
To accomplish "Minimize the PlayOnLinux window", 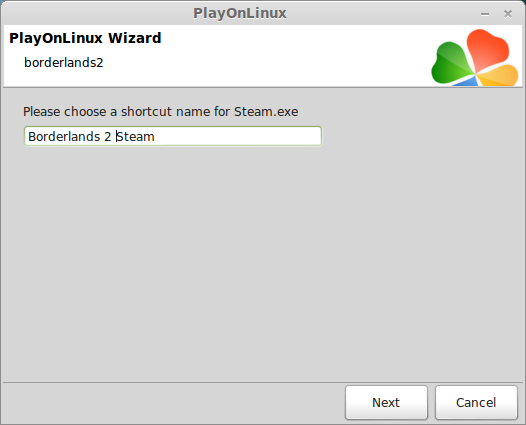I will pos(485,14).
